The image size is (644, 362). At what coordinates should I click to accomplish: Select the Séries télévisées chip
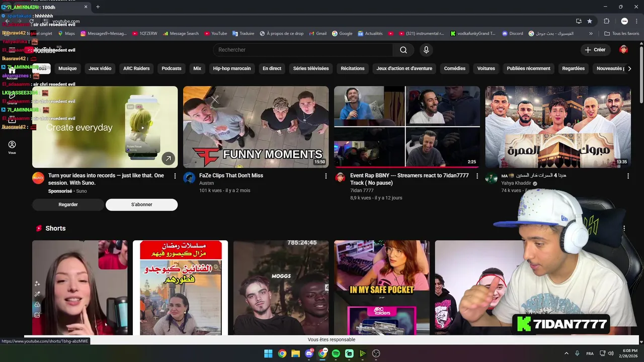tap(311, 68)
